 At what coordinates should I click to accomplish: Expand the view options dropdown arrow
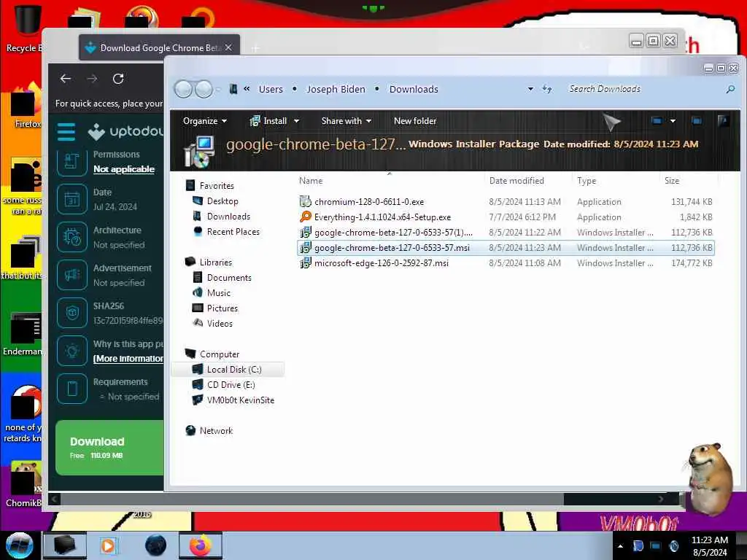click(673, 121)
